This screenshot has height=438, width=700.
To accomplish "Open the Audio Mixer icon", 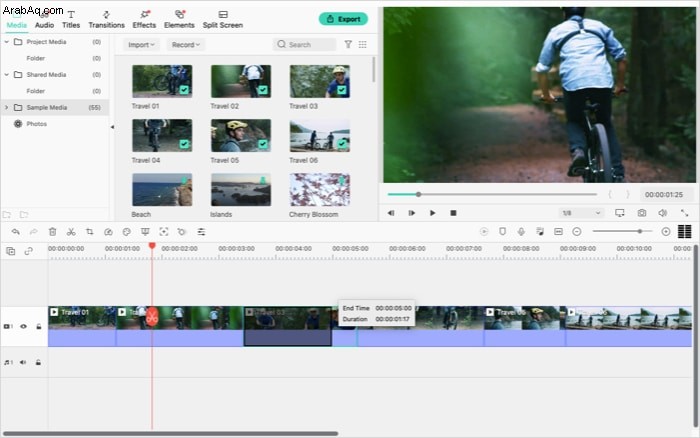I will tap(540, 231).
